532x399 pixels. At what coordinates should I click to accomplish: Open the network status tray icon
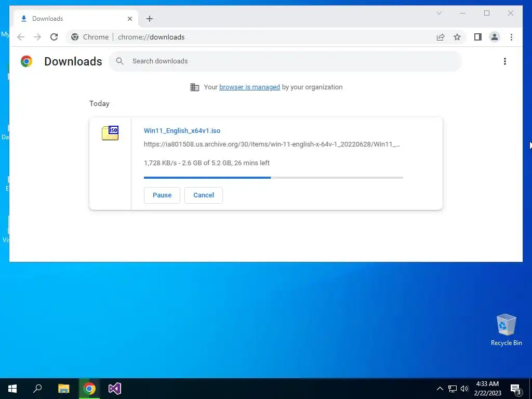tap(453, 389)
